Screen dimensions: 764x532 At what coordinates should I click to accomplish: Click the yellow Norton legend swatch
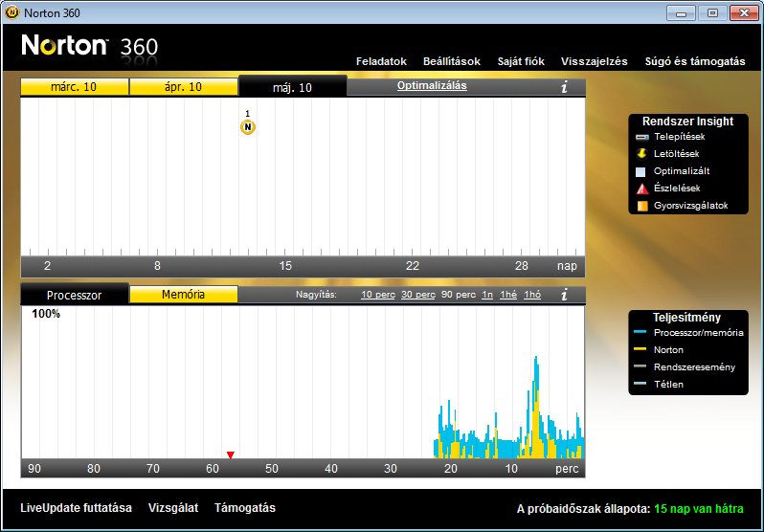tap(640, 349)
